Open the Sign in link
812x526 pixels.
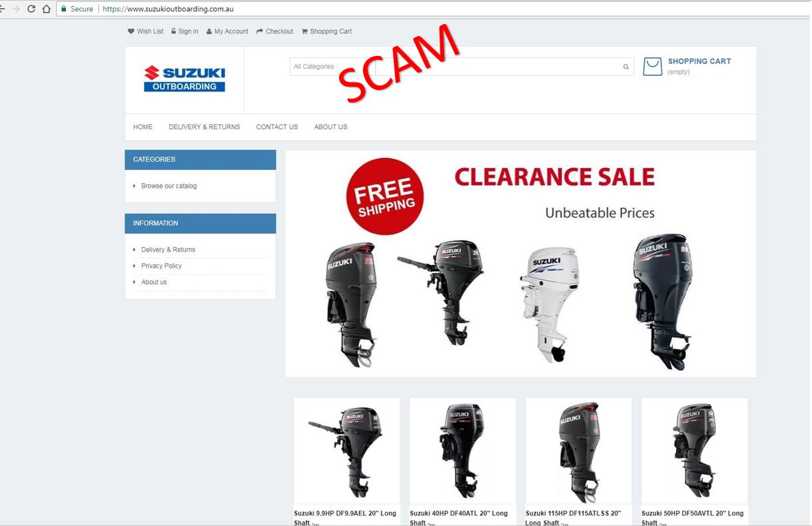pyautogui.click(x=185, y=31)
